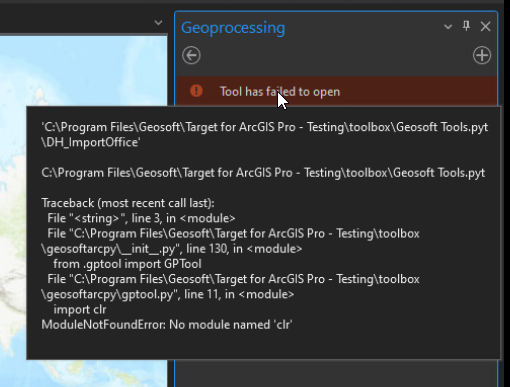The image size is (510, 387).
Task: Open the Geoprocessing pane options chevron
Action: 448,27
